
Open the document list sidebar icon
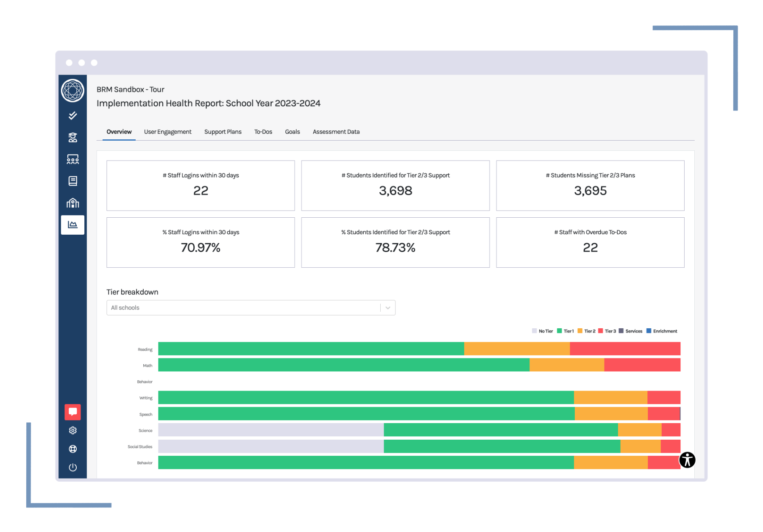coord(72,181)
